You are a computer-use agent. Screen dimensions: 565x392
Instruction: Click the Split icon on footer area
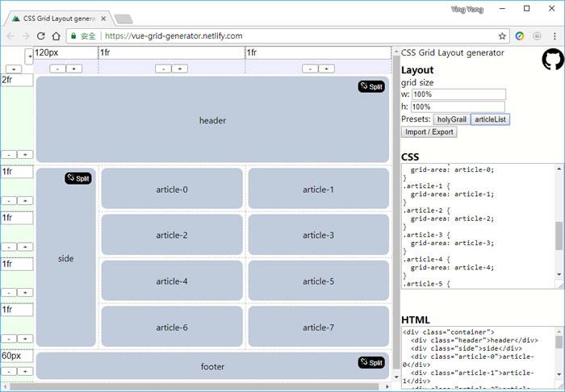point(371,363)
